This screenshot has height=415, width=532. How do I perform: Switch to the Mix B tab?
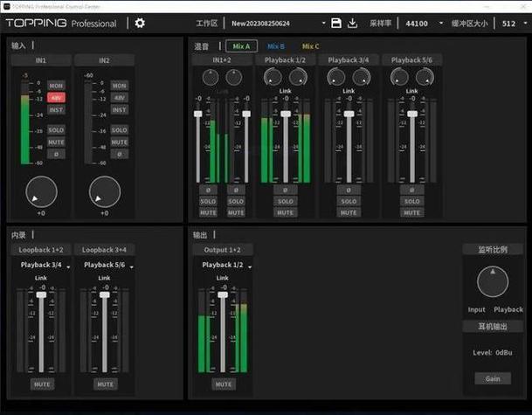275,45
